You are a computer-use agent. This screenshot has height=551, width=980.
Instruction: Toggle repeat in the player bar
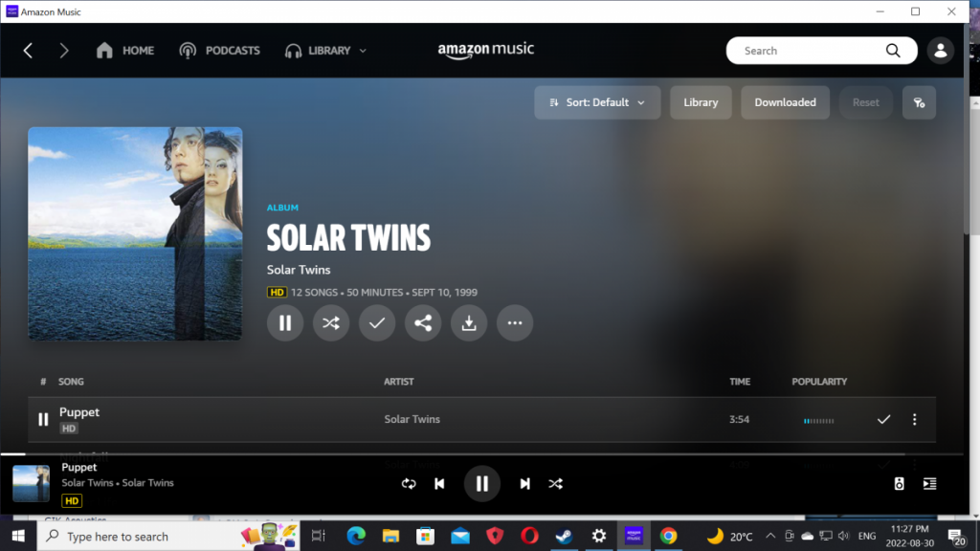pyautogui.click(x=409, y=483)
